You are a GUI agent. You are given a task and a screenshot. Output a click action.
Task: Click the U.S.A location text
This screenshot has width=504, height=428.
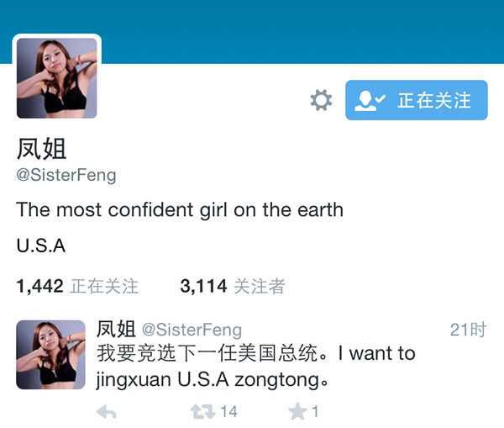pyautogui.click(x=41, y=246)
